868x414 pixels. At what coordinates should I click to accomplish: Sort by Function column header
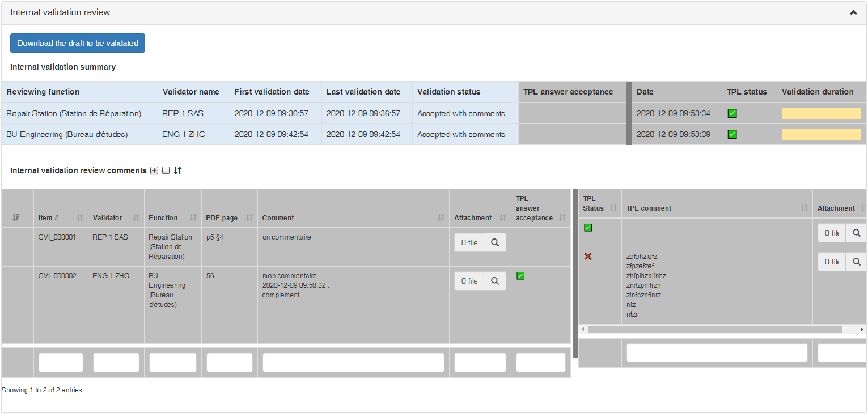pyautogui.click(x=193, y=218)
